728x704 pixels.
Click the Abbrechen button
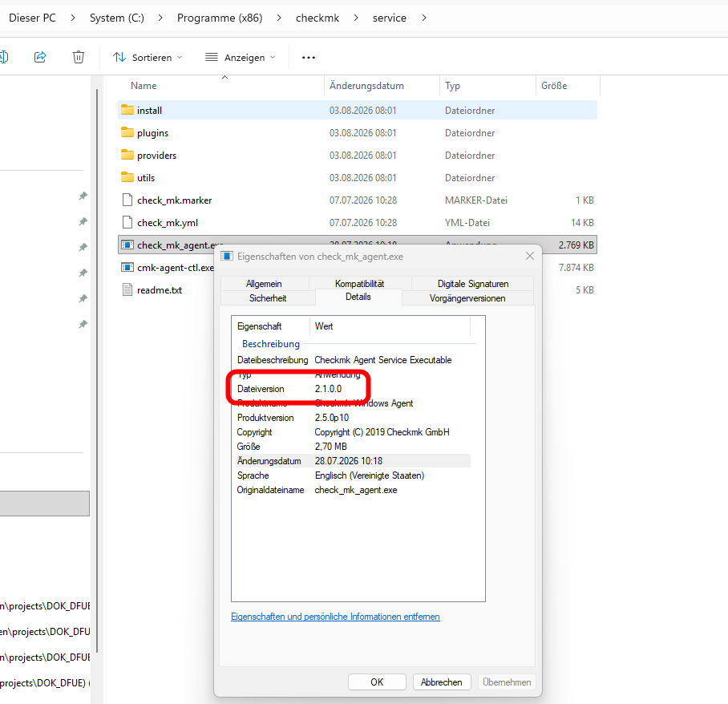442,682
